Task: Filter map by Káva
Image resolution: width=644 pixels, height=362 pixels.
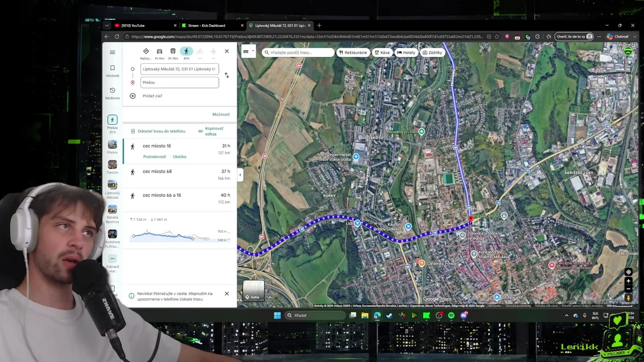Action: (x=382, y=52)
